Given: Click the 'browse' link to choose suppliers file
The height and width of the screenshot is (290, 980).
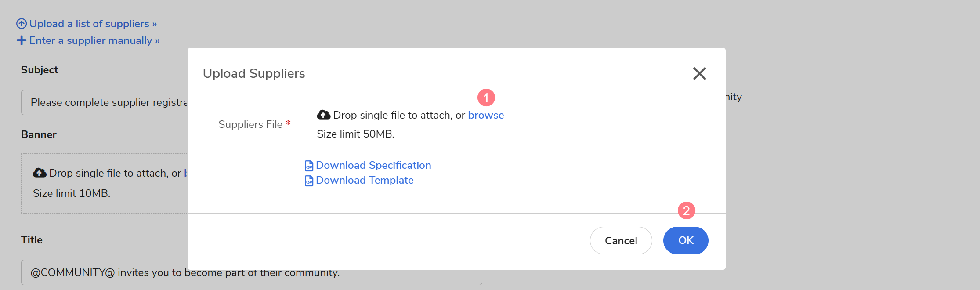Looking at the screenshot, I should [486, 115].
